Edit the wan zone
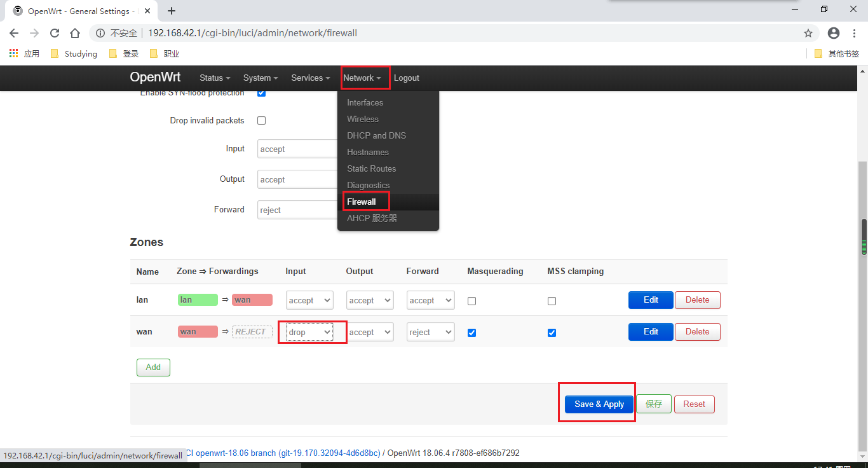The width and height of the screenshot is (868, 468). [x=651, y=331]
